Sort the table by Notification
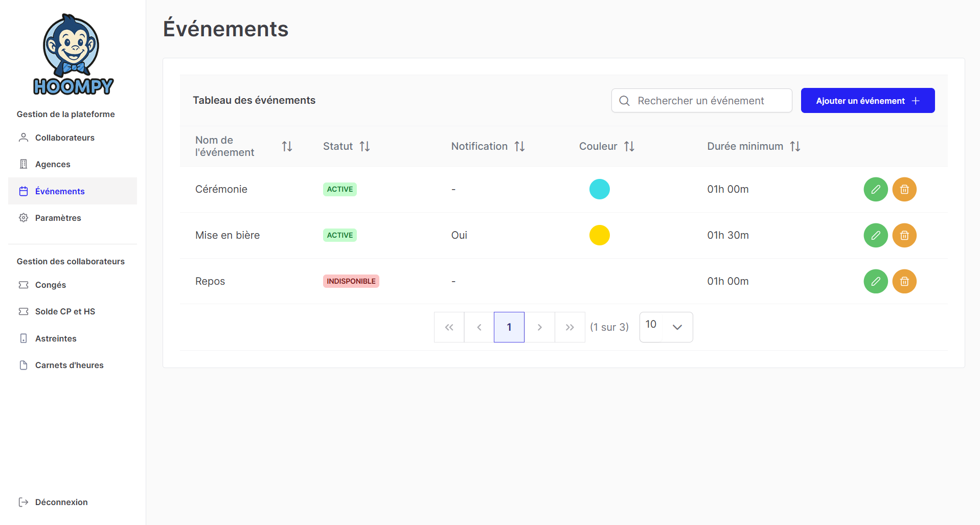Viewport: 980px width, 525px height. click(x=519, y=147)
